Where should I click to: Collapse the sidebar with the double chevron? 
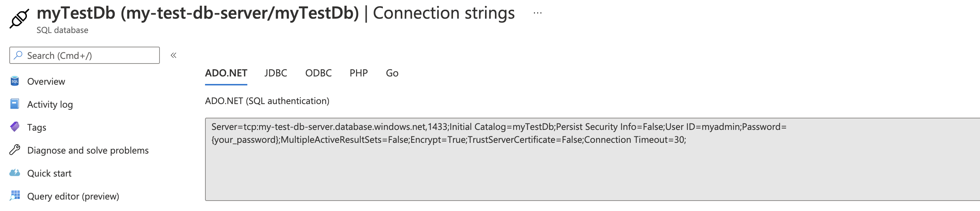click(x=174, y=55)
